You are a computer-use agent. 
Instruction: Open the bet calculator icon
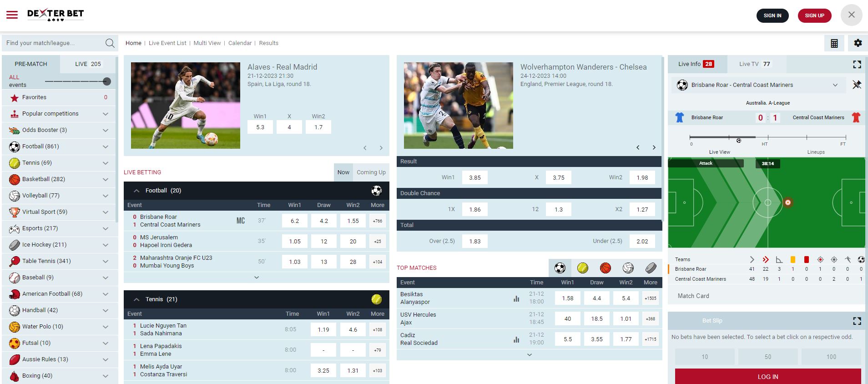tap(834, 43)
